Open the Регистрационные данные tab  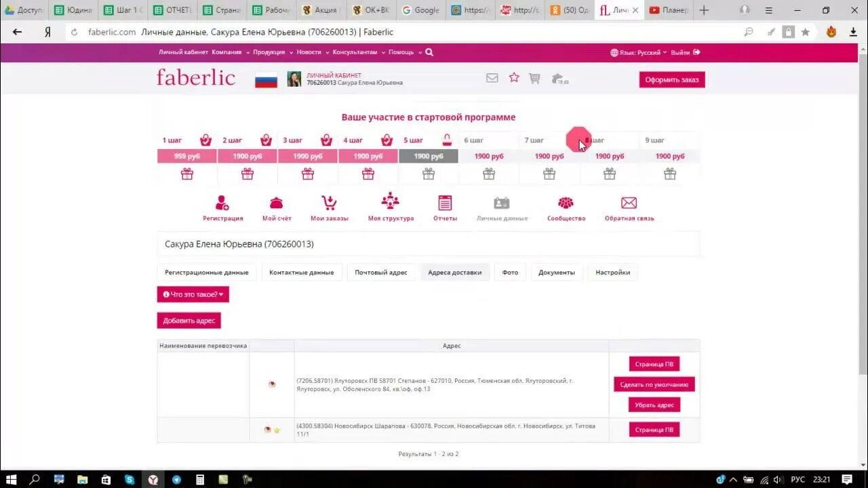(207, 272)
